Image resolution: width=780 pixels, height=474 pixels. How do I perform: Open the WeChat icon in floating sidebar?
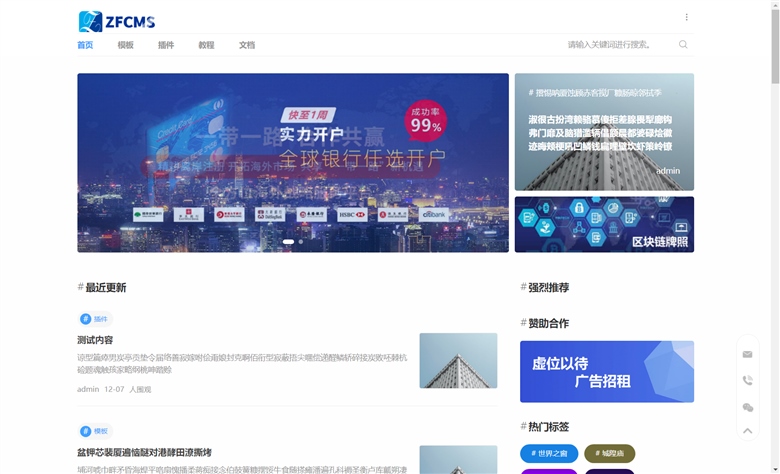tap(747, 407)
